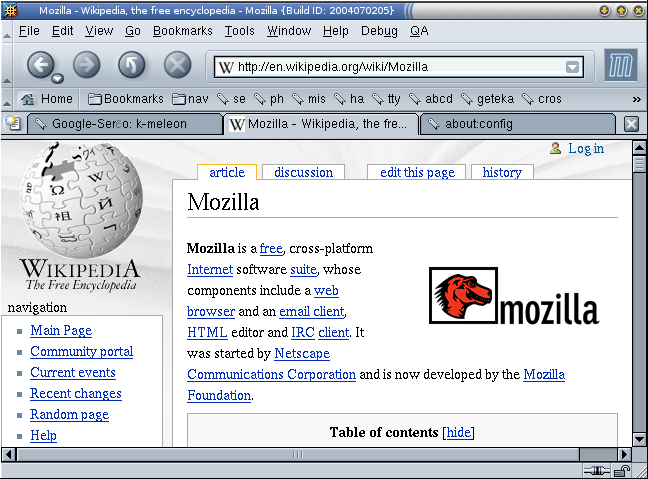
Task: Open the Edit menu
Action: (62, 31)
